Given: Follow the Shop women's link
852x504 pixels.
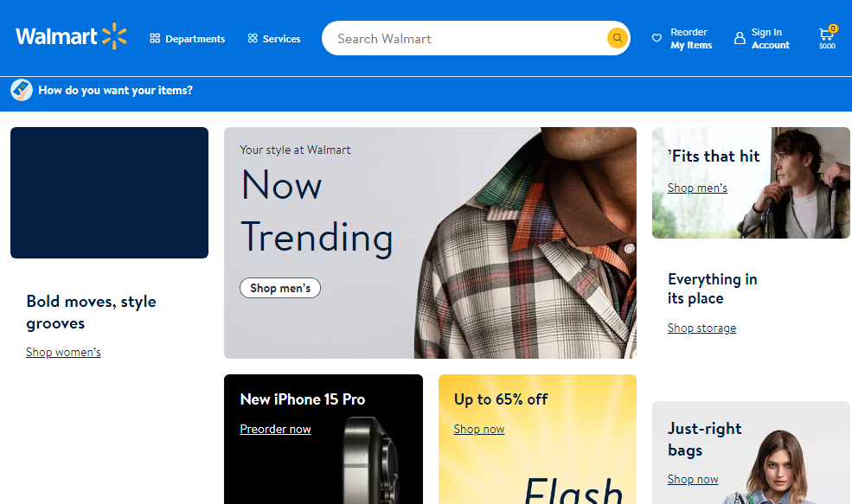Looking at the screenshot, I should click(x=63, y=352).
